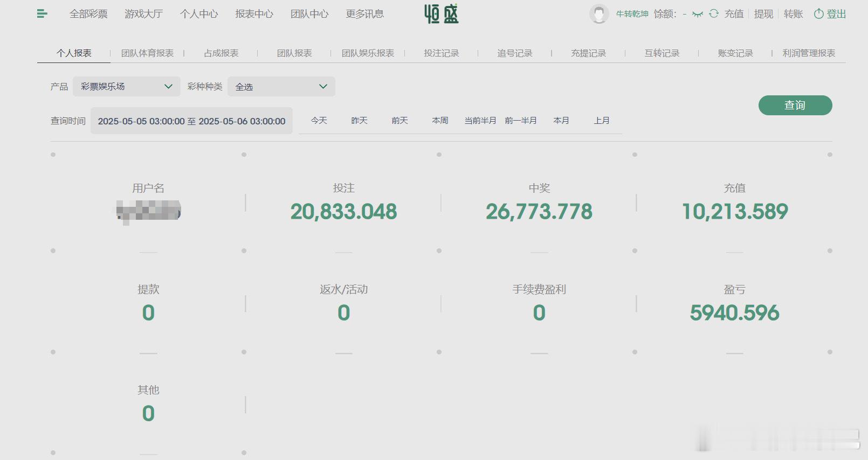Open the 团队娱乐报表 tab
Viewport: 868px width, 460px height.
click(x=368, y=53)
